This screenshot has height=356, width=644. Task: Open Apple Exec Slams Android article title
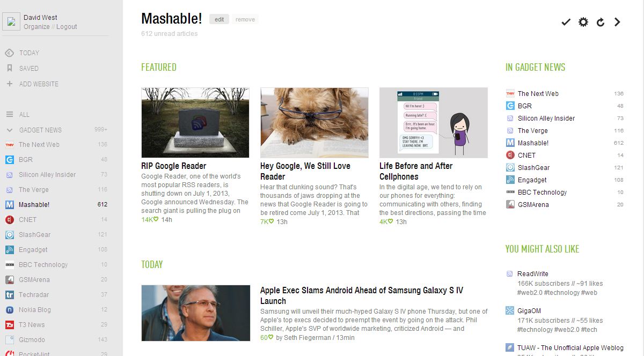pyautogui.click(x=362, y=295)
